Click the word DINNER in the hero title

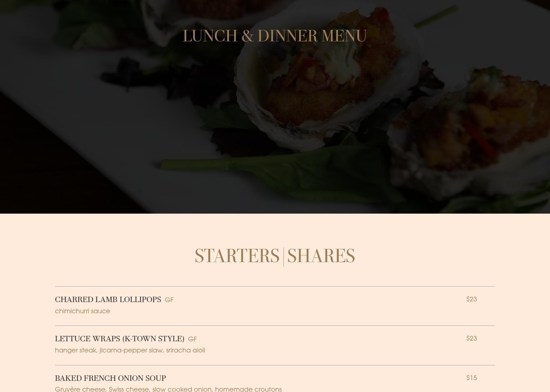point(287,36)
